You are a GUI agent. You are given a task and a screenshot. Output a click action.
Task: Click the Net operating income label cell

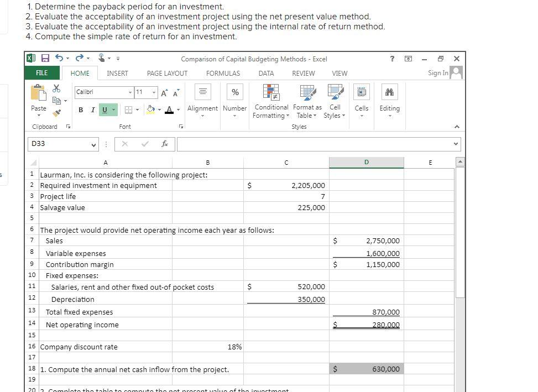pos(106,325)
